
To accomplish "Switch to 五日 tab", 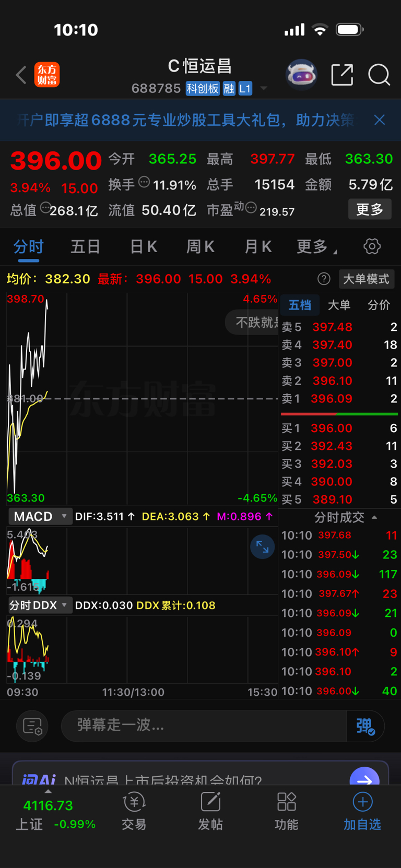I will (x=85, y=246).
